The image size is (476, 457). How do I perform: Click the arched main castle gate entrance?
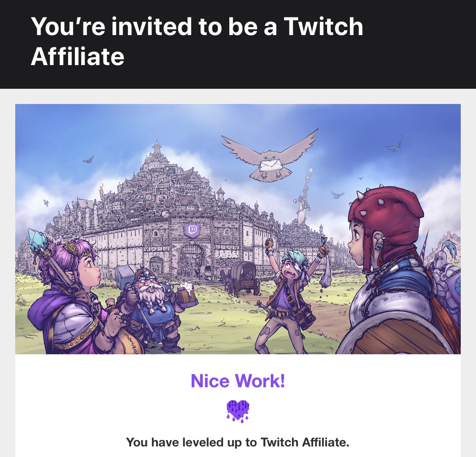click(192, 260)
